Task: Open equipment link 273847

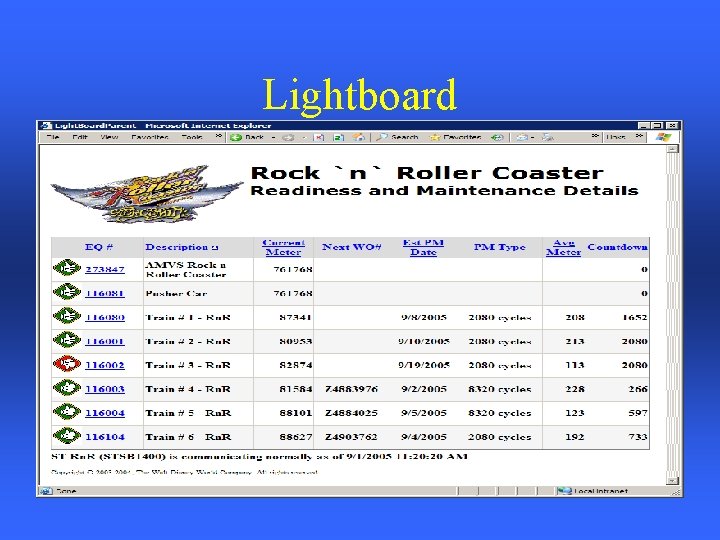Action: click(x=105, y=270)
